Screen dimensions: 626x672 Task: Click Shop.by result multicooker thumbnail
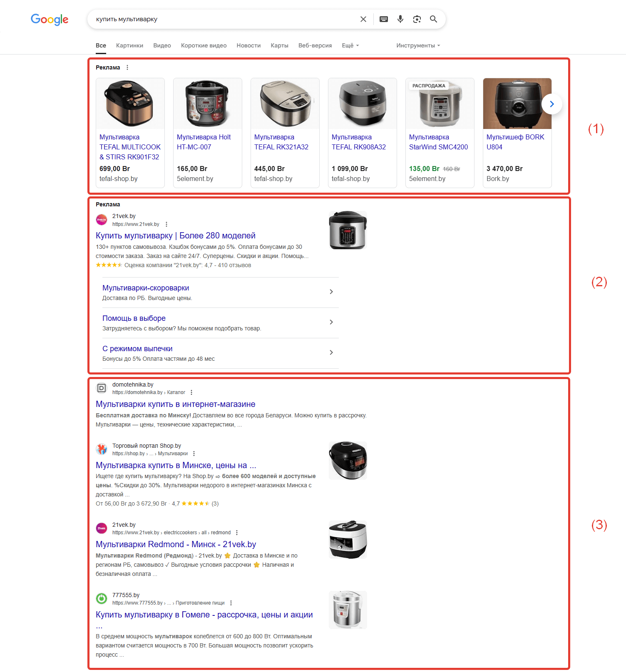click(348, 461)
